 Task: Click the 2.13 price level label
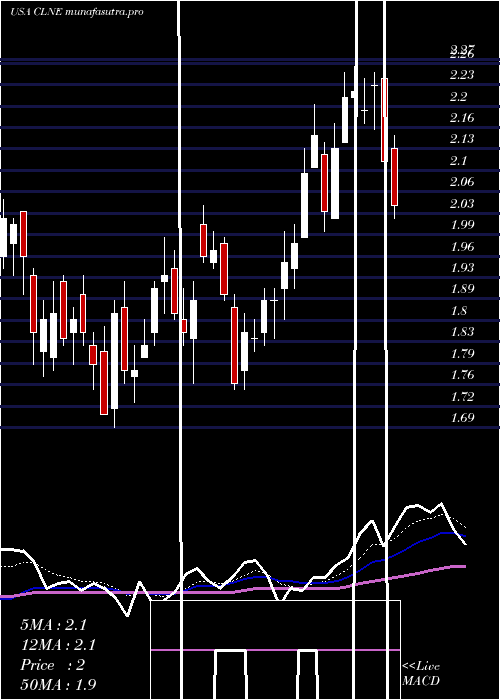[x=462, y=139]
